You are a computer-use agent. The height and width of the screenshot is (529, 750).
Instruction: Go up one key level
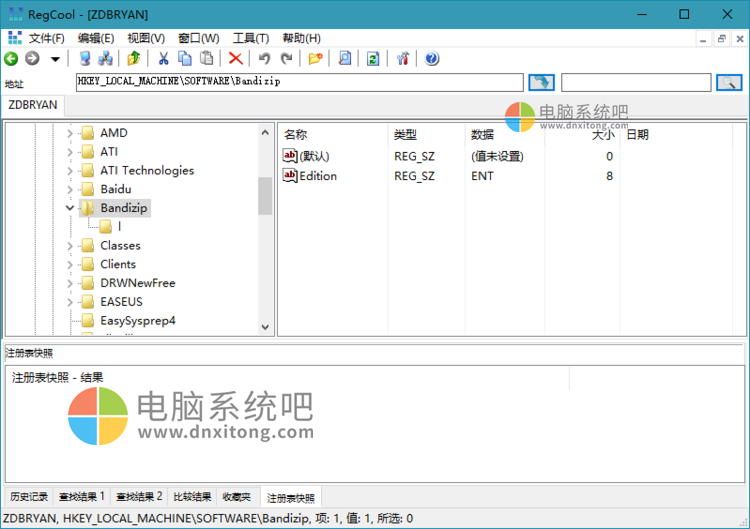point(133,59)
